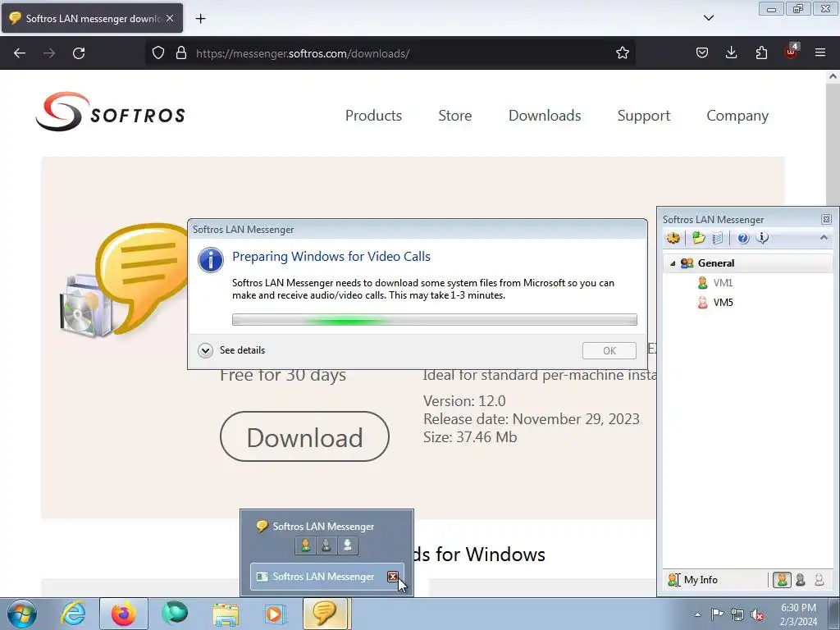Set status to Busy in messenger footer
The image size is (840, 630).
coord(801,580)
